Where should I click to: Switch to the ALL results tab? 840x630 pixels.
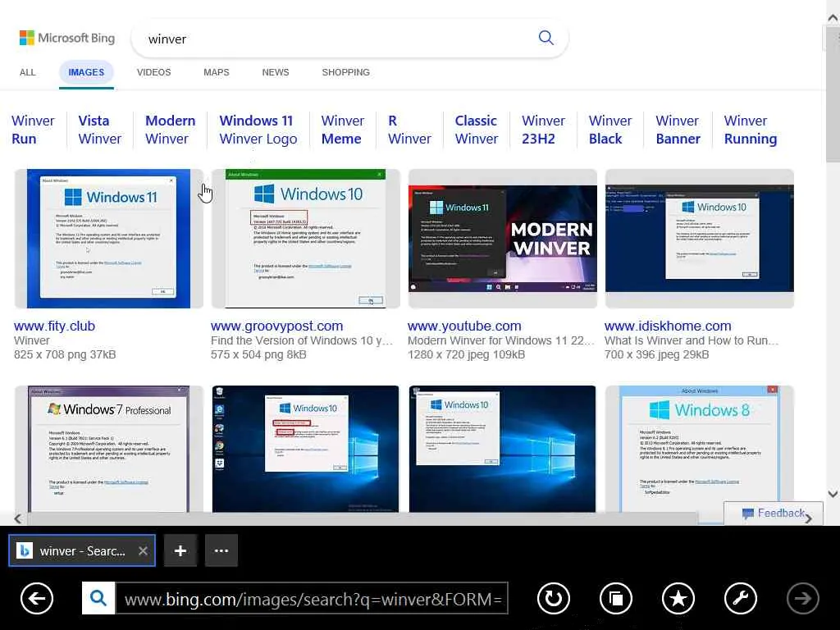click(x=27, y=72)
